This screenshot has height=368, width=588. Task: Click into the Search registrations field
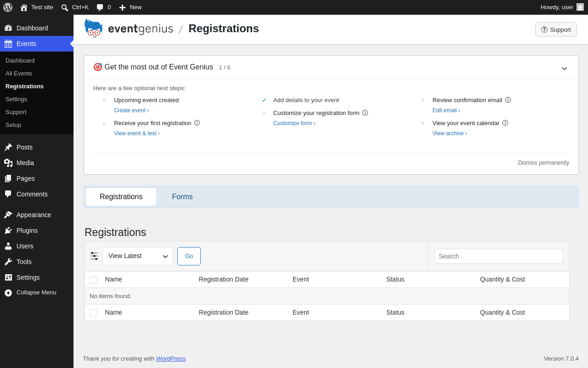tap(499, 256)
